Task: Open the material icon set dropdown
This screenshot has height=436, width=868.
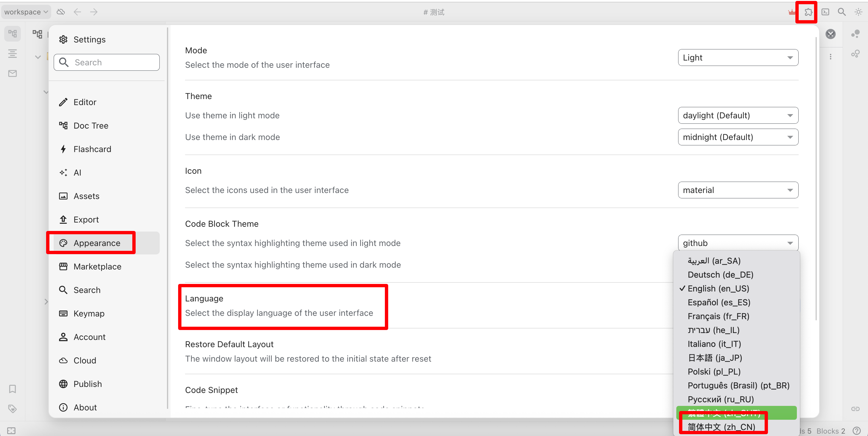Action: click(737, 190)
